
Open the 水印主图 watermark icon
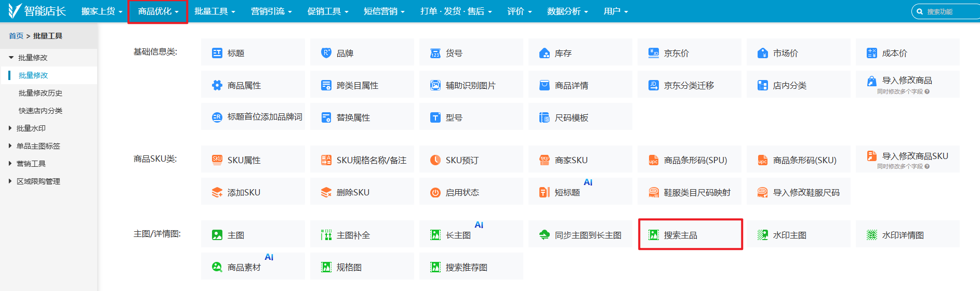pyautogui.click(x=762, y=235)
